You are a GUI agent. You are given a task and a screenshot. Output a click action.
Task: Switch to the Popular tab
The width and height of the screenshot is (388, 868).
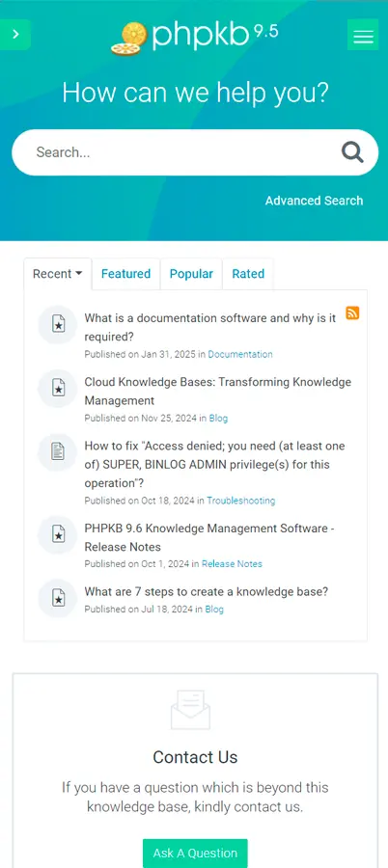tap(191, 274)
